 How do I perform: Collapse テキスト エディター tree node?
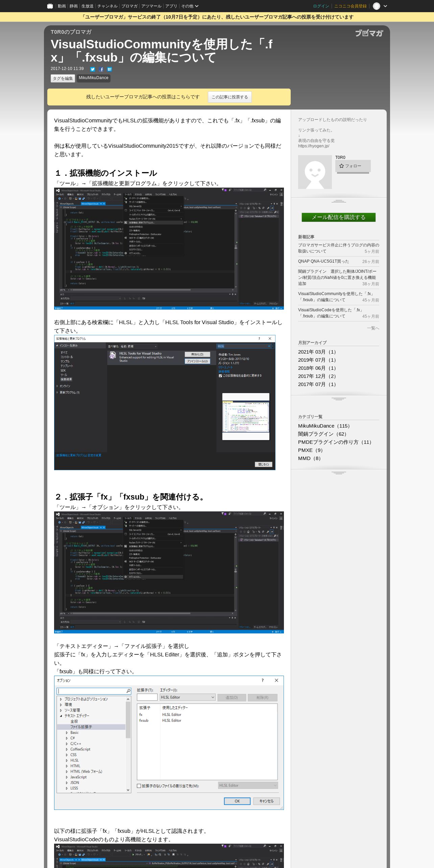pos(61,716)
